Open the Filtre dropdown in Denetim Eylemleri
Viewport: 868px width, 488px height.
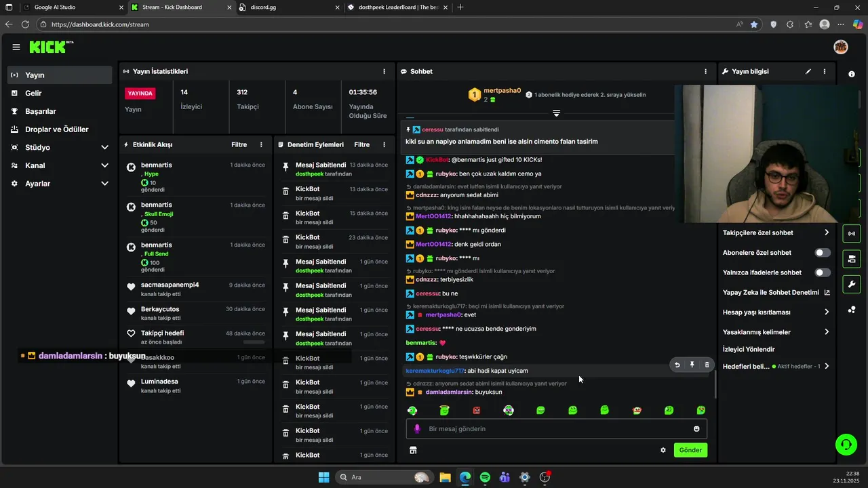tap(362, 144)
